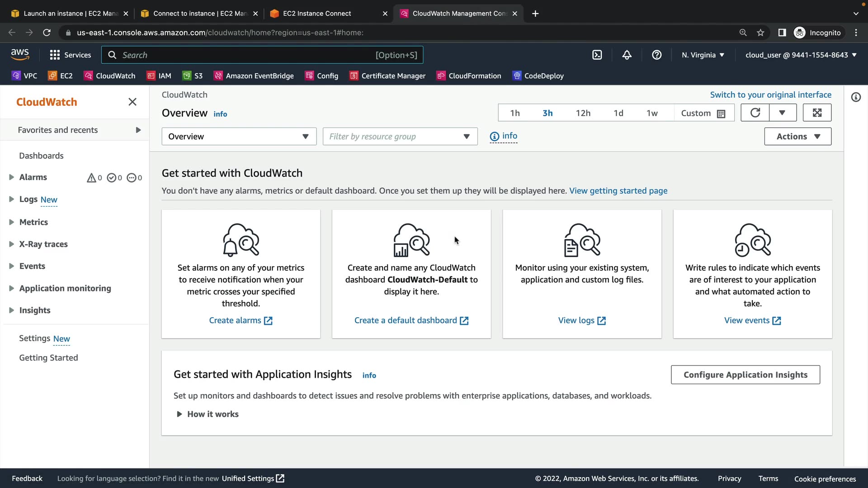This screenshot has height=488, width=868.
Task: Click Configure Application Insights button
Action: click(745, 375)
